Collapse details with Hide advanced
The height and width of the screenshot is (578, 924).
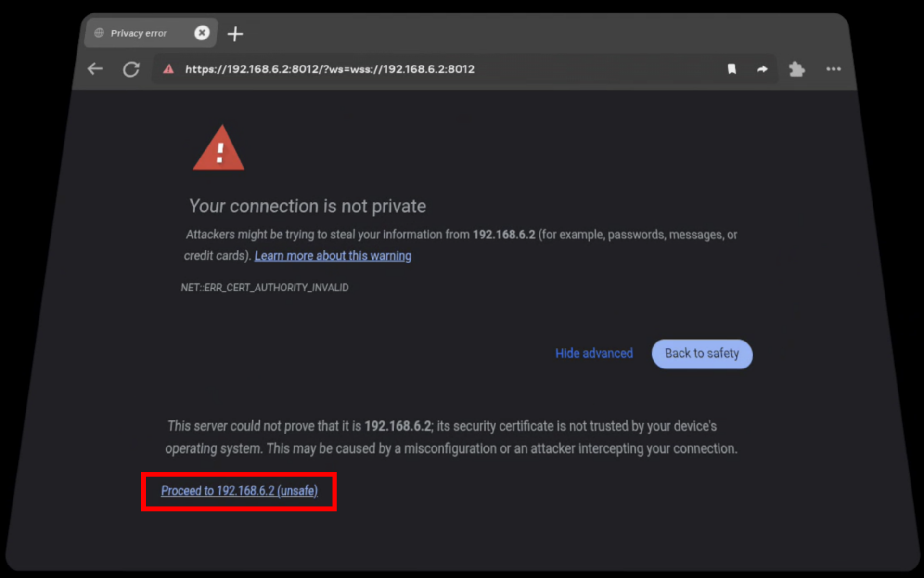(594, 354)
